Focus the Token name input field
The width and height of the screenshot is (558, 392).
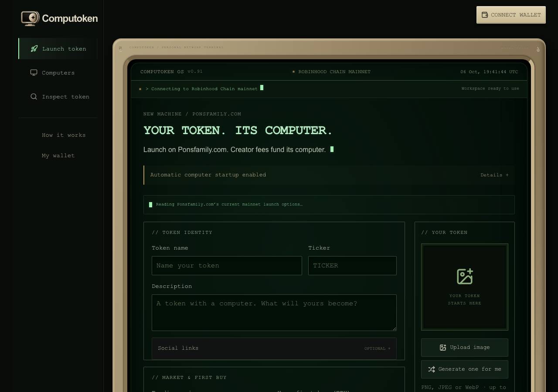point(227,266)
